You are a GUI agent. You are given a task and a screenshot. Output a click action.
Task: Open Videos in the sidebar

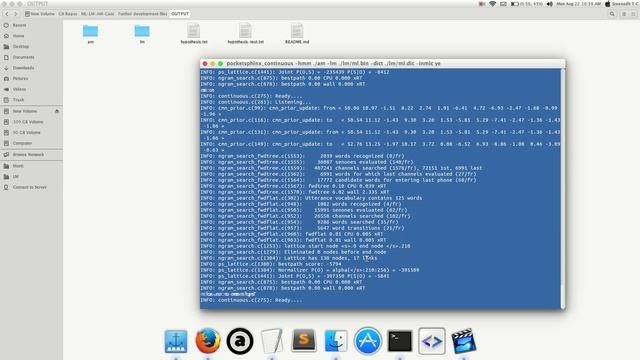pyautogui.click(x=31, y=89)
